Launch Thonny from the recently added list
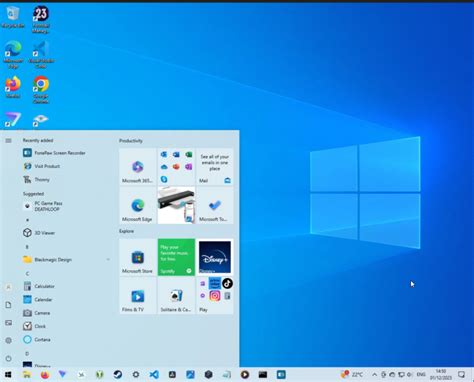The width and height of the screenshot is (474, 382). click(37, 179)
